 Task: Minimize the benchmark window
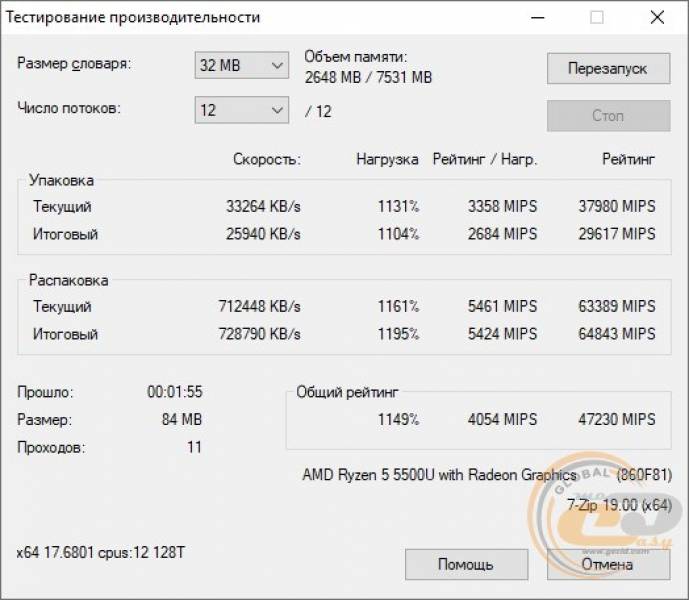point(537,18)
